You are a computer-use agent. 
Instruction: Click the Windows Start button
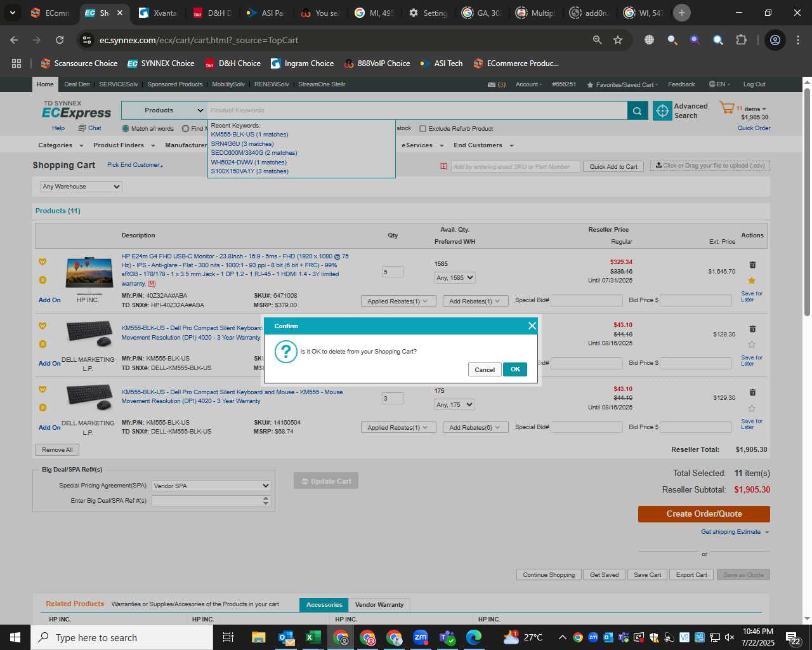pyautogui.click(x=15, y=637)
